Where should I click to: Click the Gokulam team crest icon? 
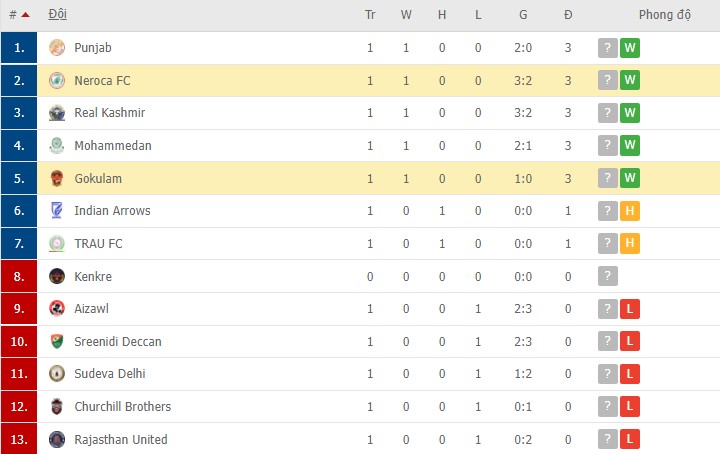coord(57,178)
